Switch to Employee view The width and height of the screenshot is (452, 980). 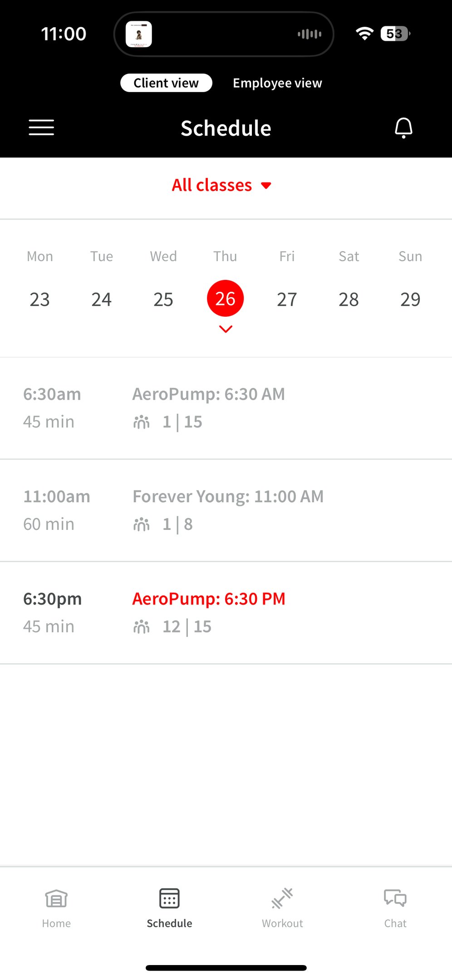pyautogui.click(x=277, y=83)
